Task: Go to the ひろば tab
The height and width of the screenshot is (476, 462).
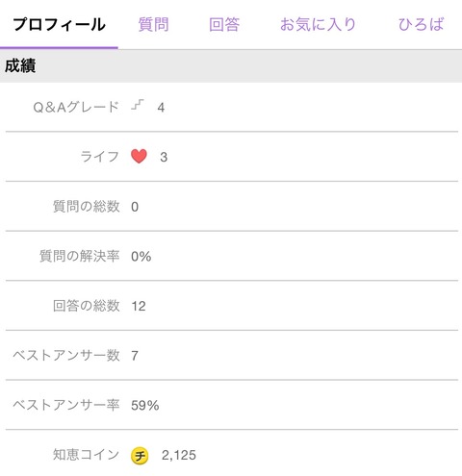Action: click(421, 25)
